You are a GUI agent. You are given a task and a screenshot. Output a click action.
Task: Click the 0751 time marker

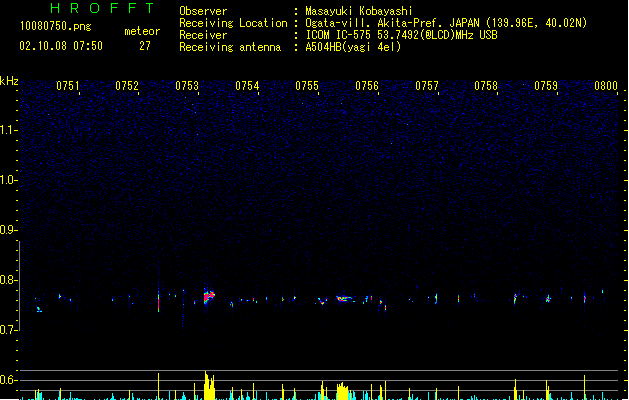pos(68,86)
